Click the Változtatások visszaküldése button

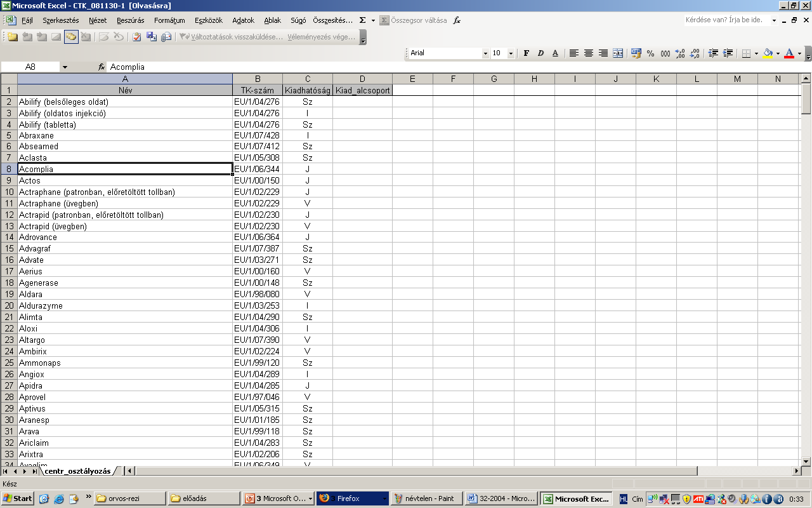click(232, 37)
